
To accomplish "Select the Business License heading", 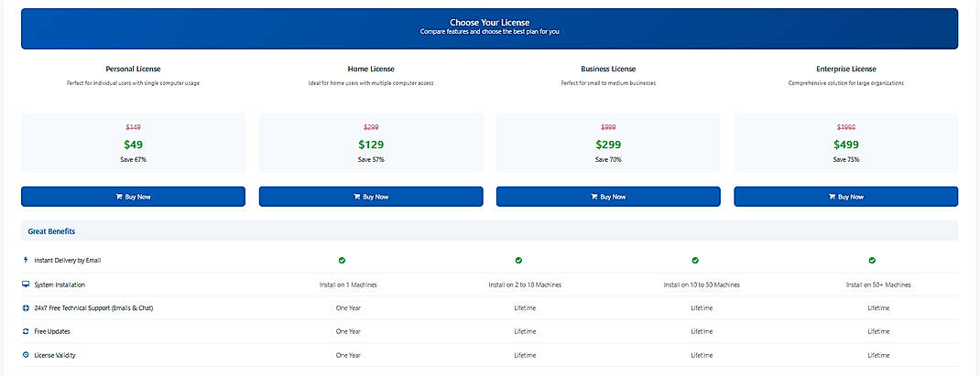I will [608, 70].
